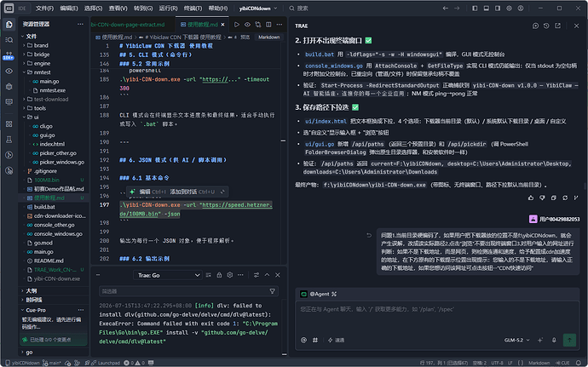Expand the brand folder
This screenshot has width=588, height=367.
[x=41, y=45]
